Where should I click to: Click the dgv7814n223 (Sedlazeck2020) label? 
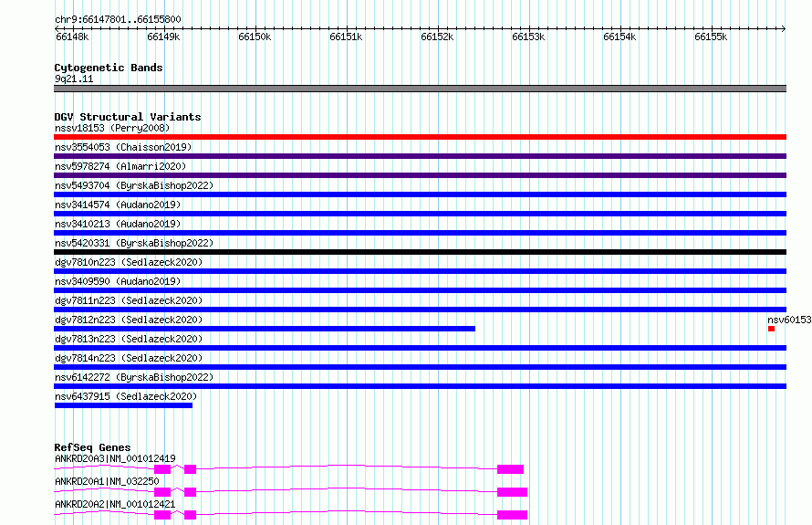129,358
